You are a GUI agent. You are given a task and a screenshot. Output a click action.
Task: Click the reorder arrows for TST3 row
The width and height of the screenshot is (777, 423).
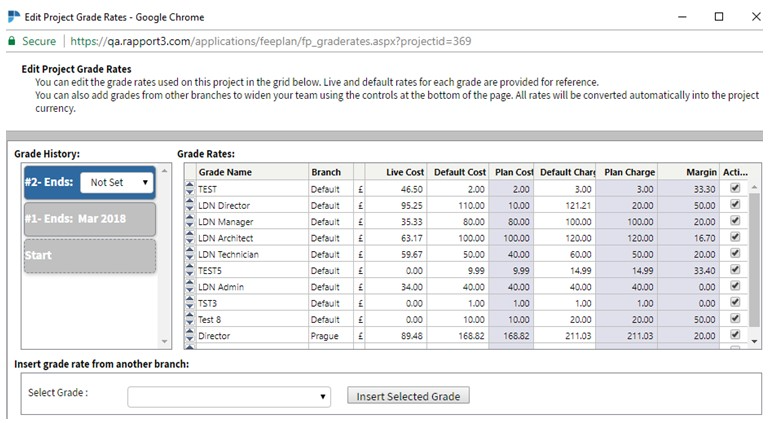[x=190, y=303]
